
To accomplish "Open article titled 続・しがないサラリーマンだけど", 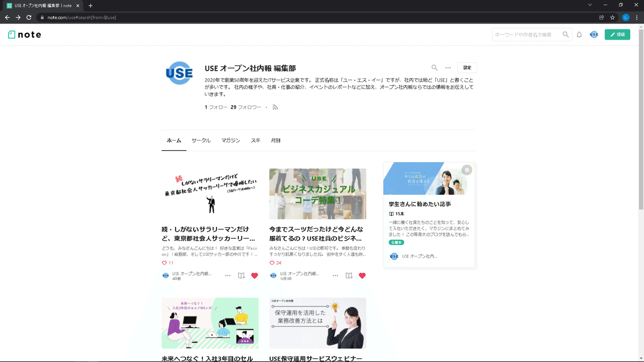I will 208,234.
